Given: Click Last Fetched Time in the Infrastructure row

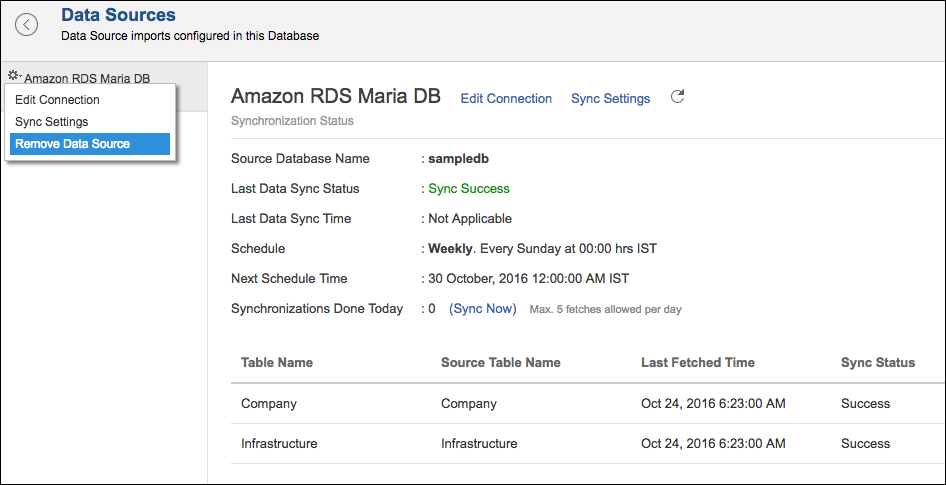Looking at the screenshot, I should [713, 443].
